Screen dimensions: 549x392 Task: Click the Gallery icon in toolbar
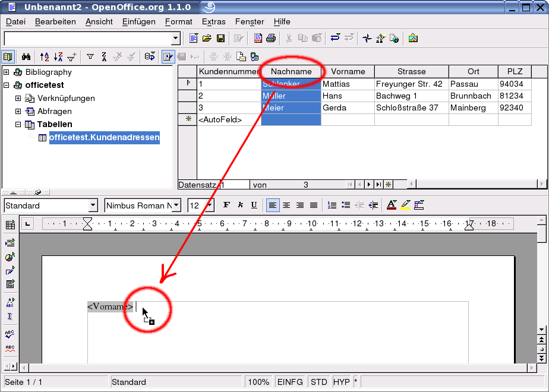pos(413,39)
